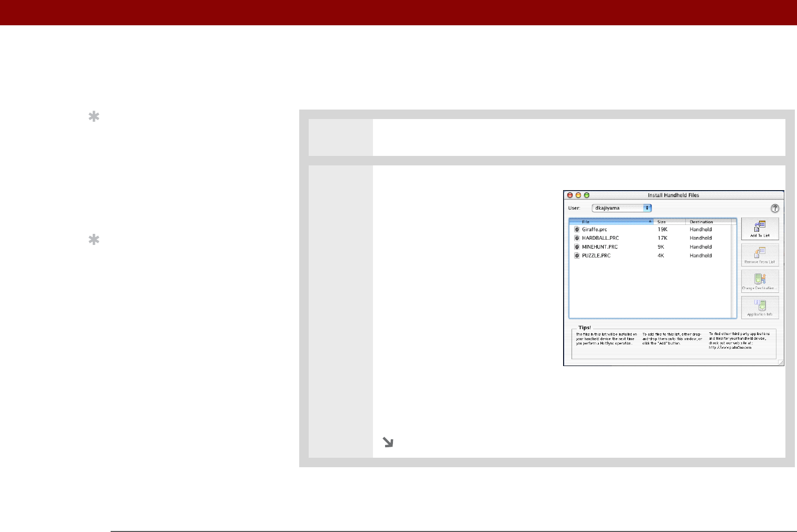797x532 pixels.
Task: Sort the list by File column header
Action: click(611, 222)
